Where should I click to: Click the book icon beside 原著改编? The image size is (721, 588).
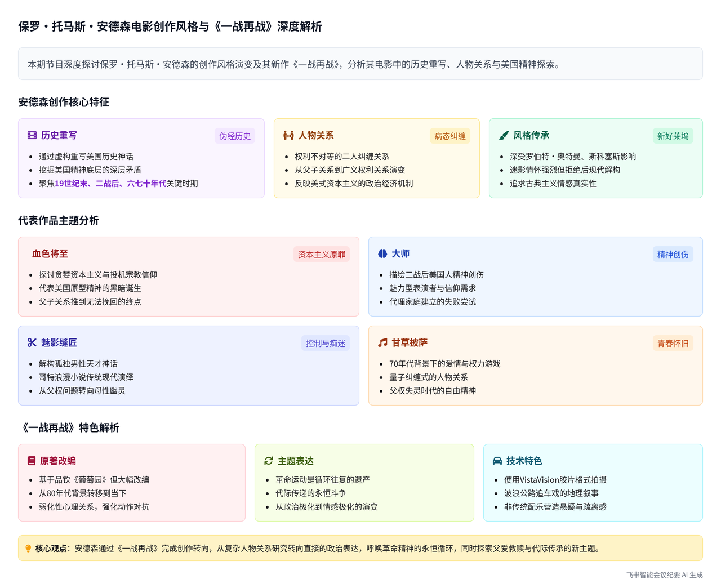(32, 461)
